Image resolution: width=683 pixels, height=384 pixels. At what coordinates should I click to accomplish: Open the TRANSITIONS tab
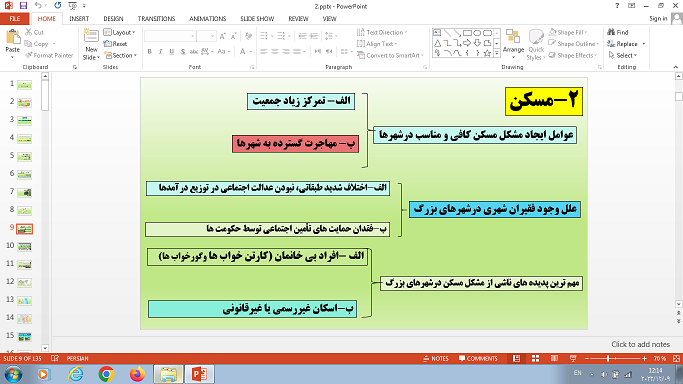point(156,19)
